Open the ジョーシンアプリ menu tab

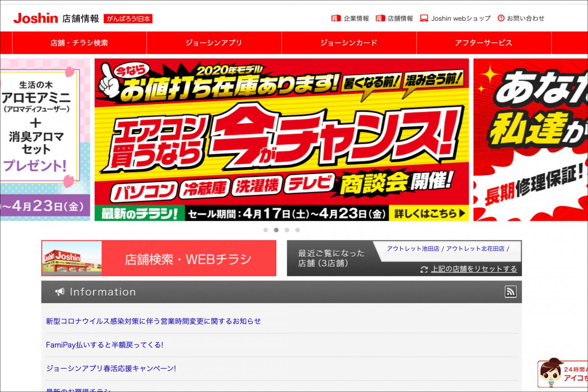[x=213, y=43]
